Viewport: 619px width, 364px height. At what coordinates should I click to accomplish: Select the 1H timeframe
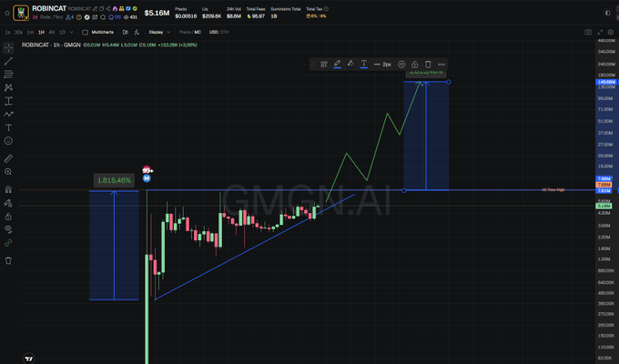point(41,33)
